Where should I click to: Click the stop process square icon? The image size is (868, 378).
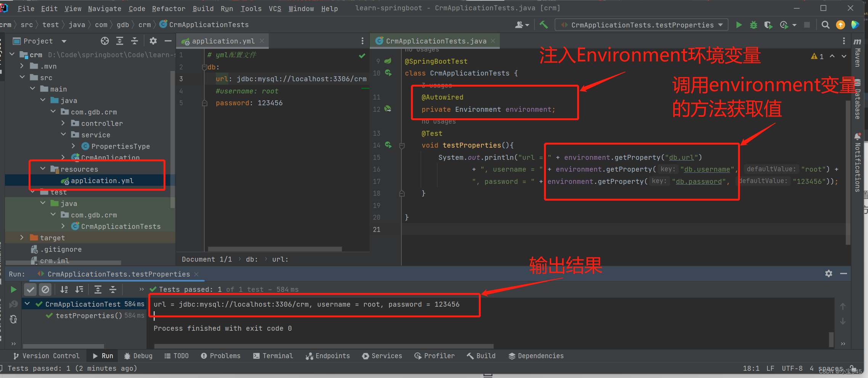pos(807,25)
